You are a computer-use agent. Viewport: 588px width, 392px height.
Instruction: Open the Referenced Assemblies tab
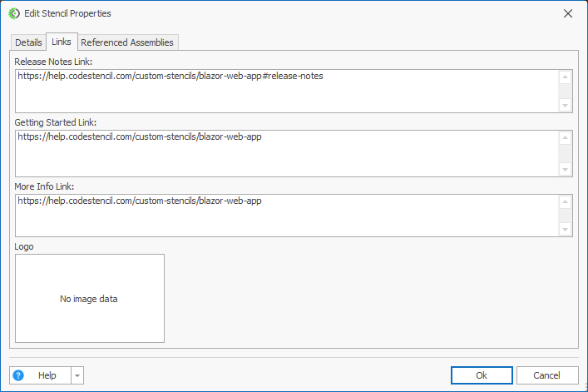pos(127,42)
